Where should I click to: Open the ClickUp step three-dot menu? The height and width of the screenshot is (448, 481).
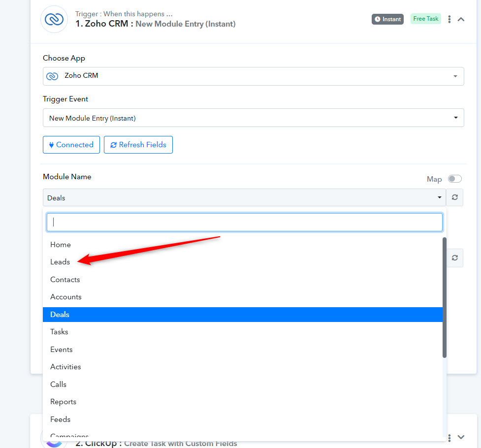pos(449,438)
